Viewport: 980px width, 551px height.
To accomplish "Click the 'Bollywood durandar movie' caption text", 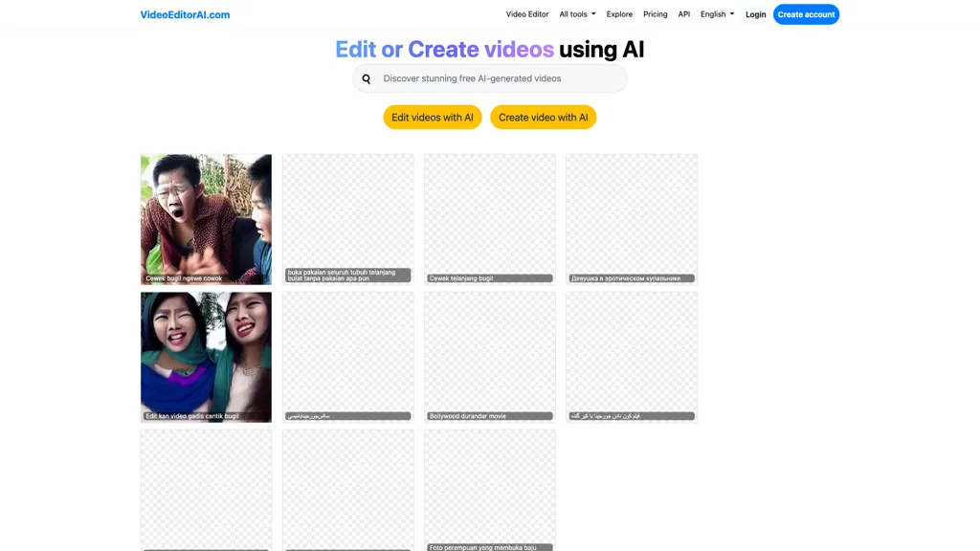I will pyautogui.click(x=467, y=416).
